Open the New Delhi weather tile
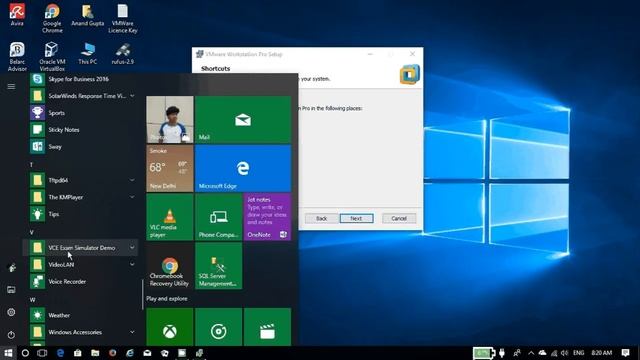The width and height of the screenshot is (640, 360). [x=170, y=168]
